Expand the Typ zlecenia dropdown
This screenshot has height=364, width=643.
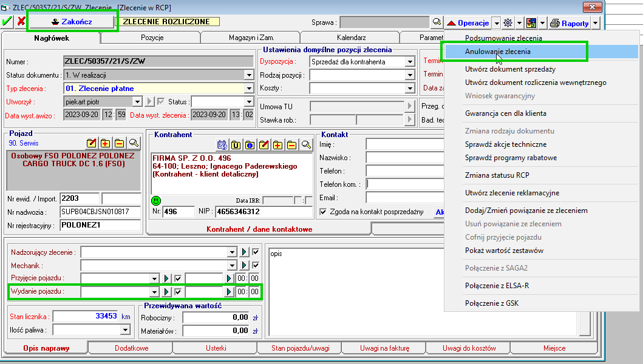pyautogui.click(x=248, y=89)
